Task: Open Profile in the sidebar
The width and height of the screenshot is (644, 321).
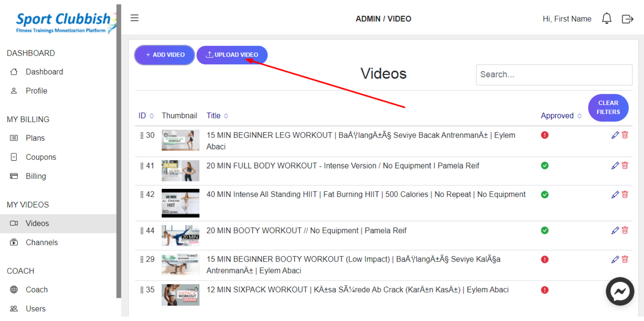Action: (36, 91)
